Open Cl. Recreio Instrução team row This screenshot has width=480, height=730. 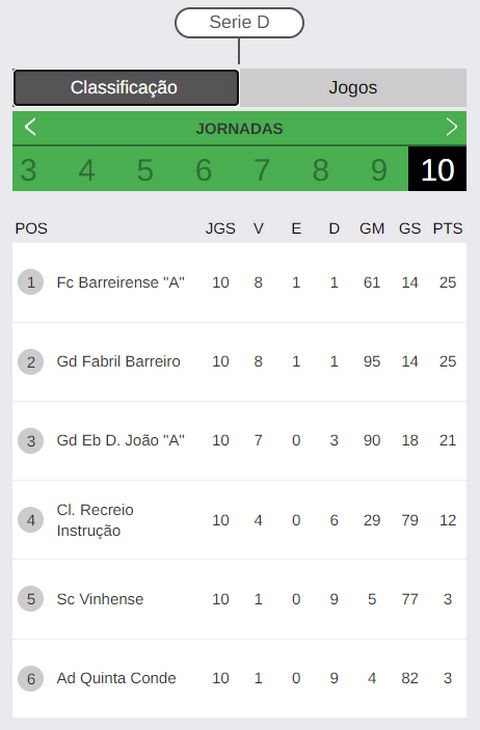pyautogui.click(x=239, y=520)
